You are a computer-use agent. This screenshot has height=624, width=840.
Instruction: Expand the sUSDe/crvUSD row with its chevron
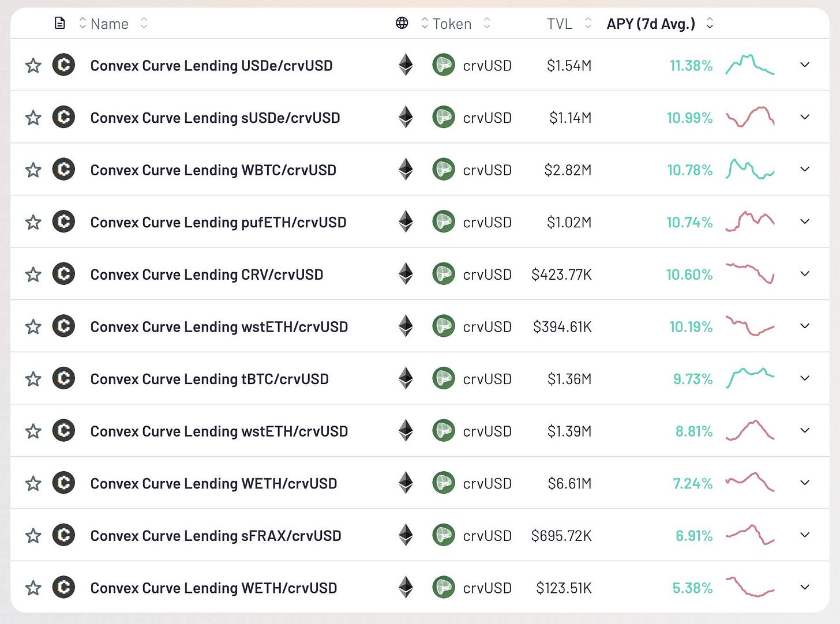[805, 117]
